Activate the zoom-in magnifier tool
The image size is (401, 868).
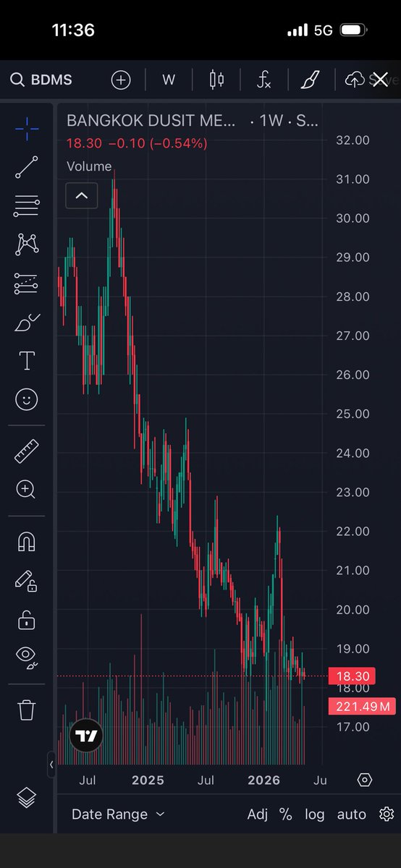click(27, 490)
